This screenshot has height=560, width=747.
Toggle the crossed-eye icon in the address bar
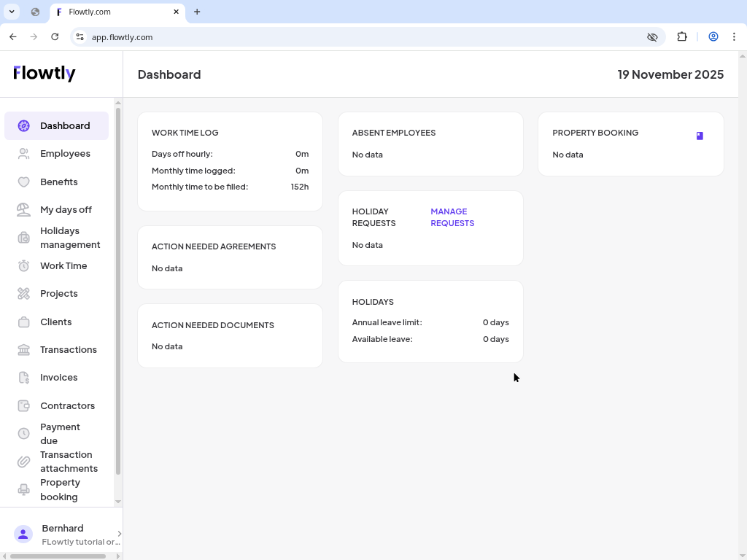(652, 36)
